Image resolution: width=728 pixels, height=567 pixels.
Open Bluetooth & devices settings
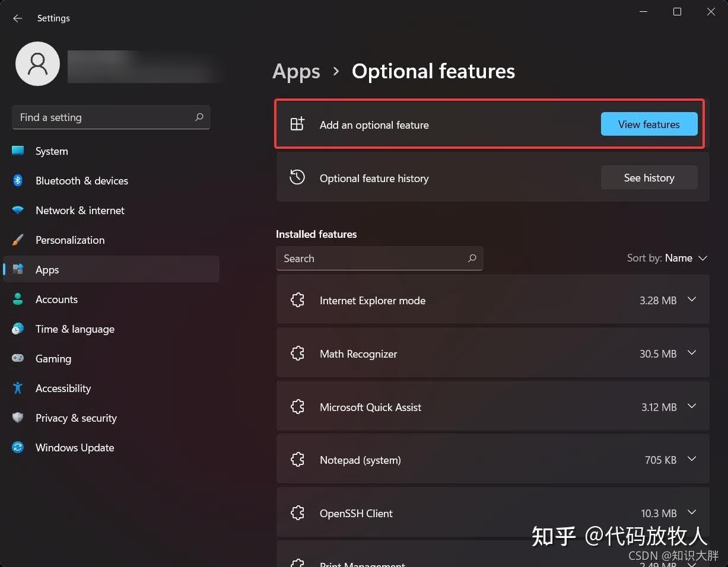[x=18, y=181]
